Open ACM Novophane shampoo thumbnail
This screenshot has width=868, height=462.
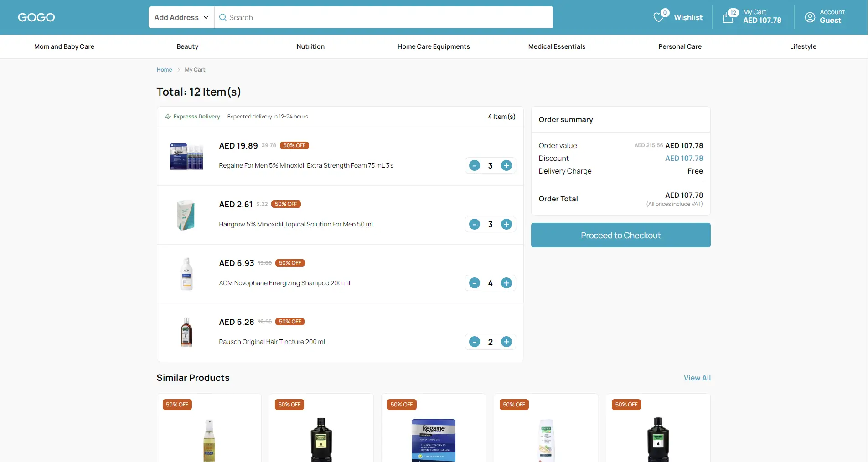click(x=186, y=274)
